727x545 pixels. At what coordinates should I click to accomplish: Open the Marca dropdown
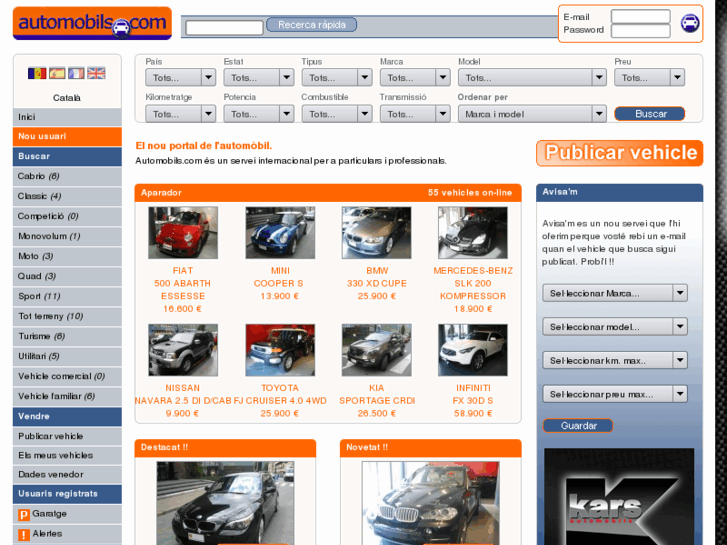coord(415,77)
